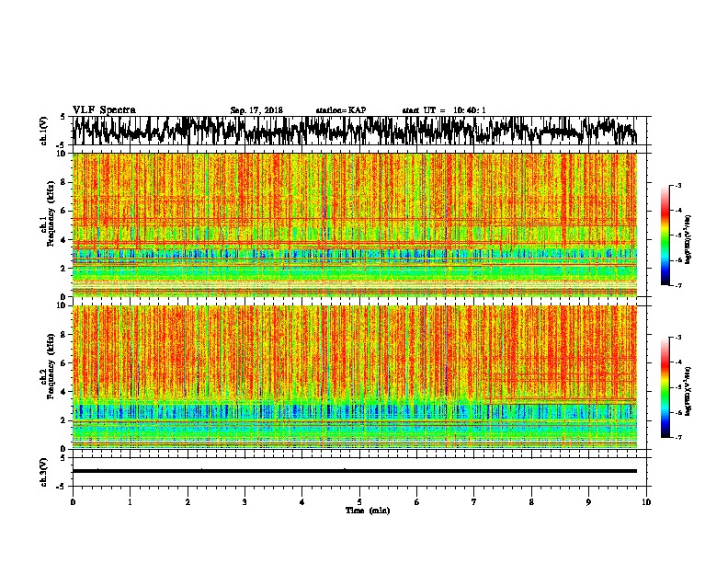
Task: Click the "Time (min)" x-axis label
Action: pyautogui.click(x=368, y=511)
